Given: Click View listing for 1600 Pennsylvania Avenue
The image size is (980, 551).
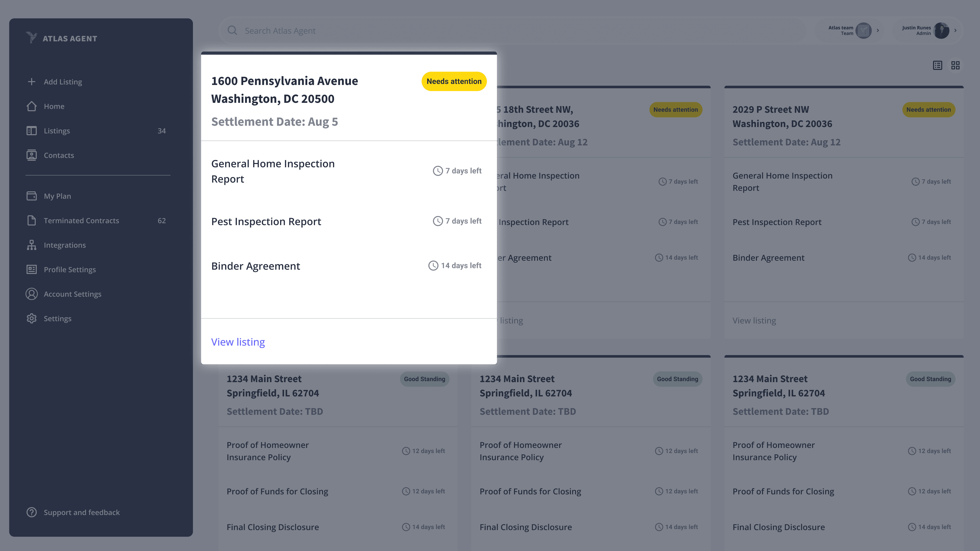Looking at the screenshot, I should [238, 342].
